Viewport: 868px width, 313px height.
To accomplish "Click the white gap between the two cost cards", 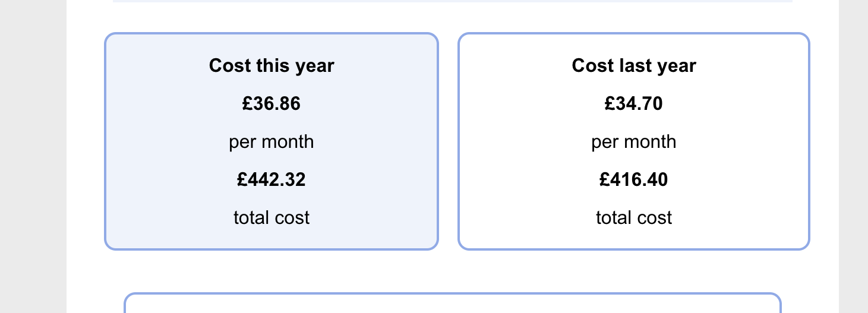I will [448, 143].
